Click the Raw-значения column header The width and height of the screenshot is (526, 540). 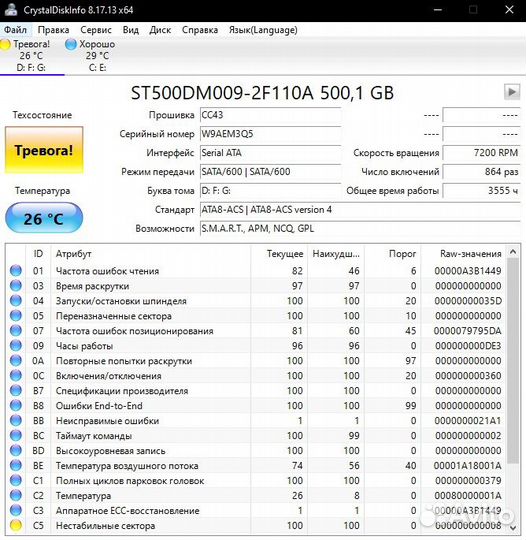coord(463,254)
